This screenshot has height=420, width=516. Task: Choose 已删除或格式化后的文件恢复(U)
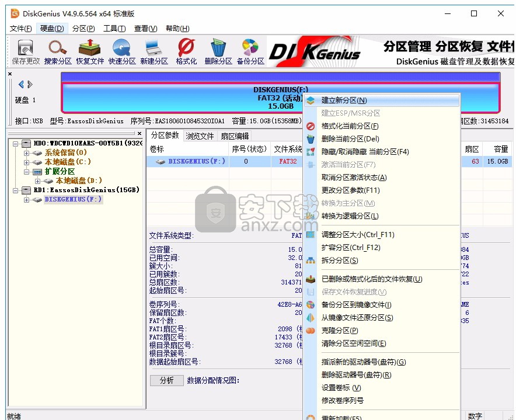click(x=382, y=279)
